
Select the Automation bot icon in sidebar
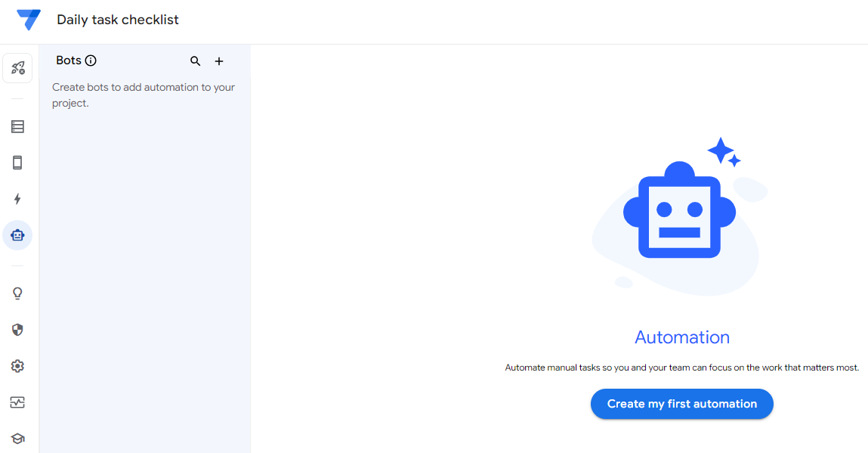[17, 235]
